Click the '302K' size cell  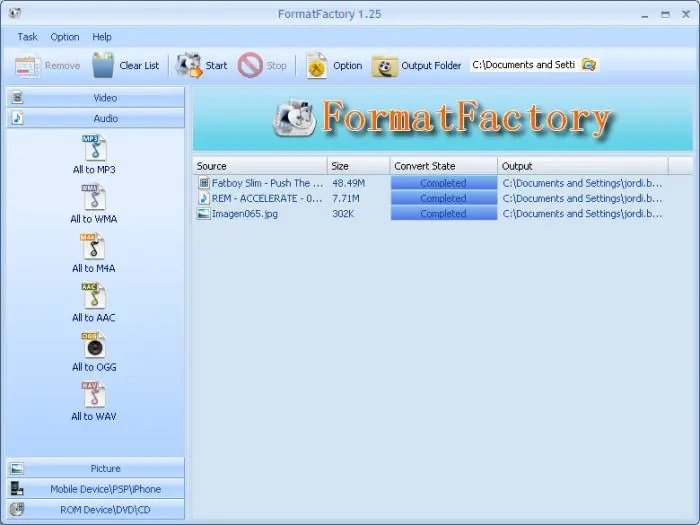343,214
